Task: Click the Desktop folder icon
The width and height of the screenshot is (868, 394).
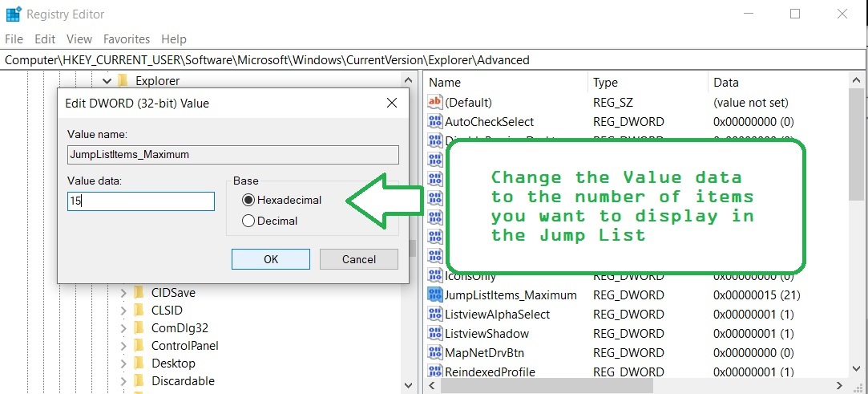Action: coord(139,363)
